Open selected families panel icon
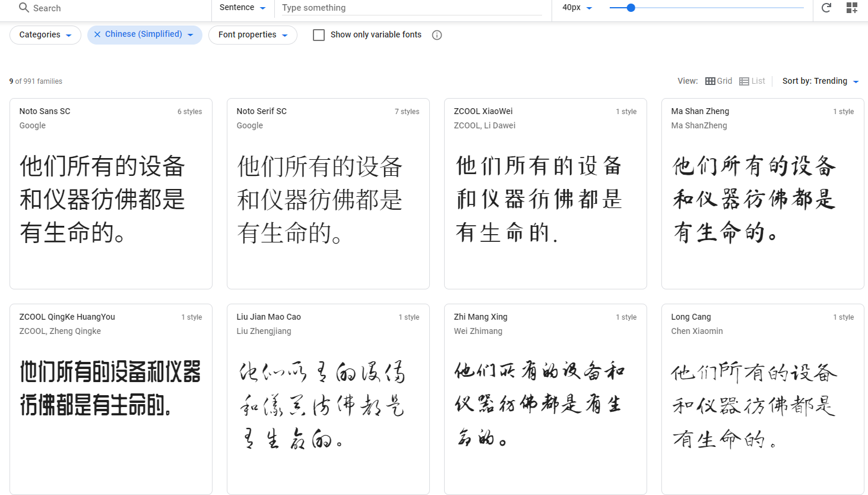This screenshot has width=868, height=495. (852, 8)
